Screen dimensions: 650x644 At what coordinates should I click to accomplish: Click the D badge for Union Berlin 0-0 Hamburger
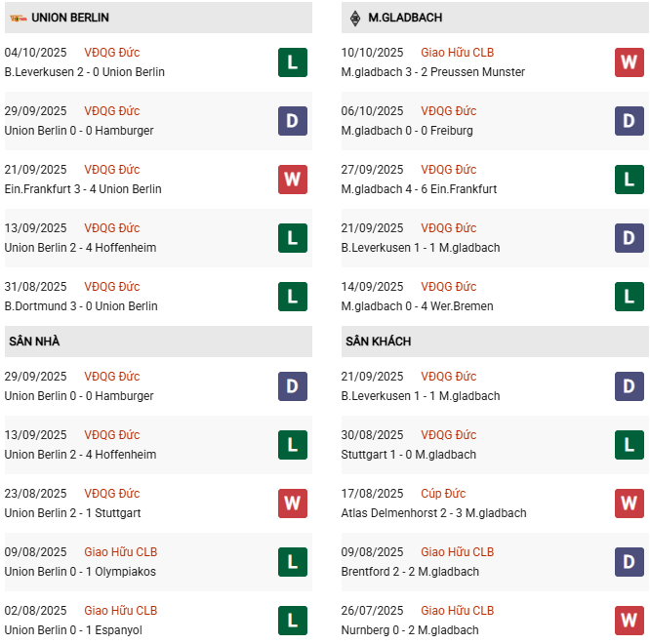[x=292, y=121]
